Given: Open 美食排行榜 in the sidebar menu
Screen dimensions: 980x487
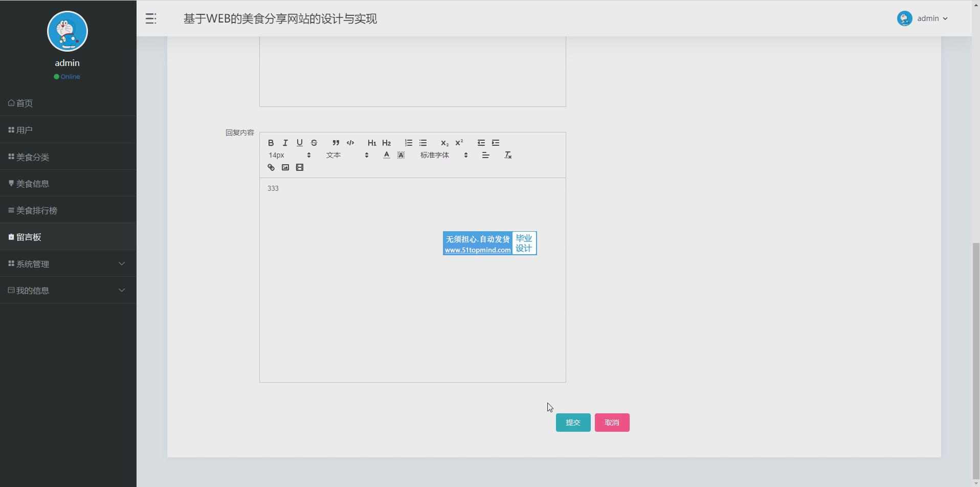Looking at the screenshot, I should click(68, 210).
